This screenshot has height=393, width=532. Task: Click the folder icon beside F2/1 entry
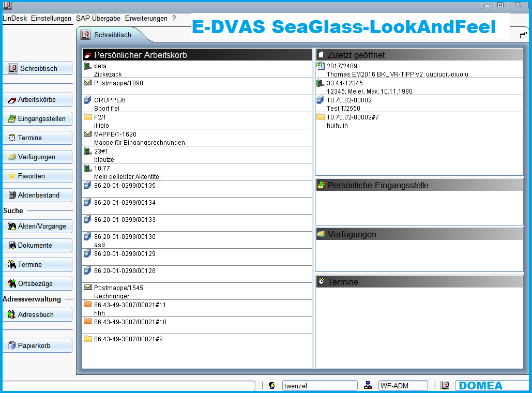pos(87,117)
